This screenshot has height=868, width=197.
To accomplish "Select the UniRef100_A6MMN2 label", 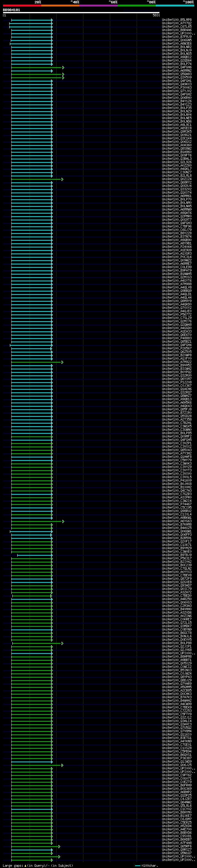I will click(177, 71).
